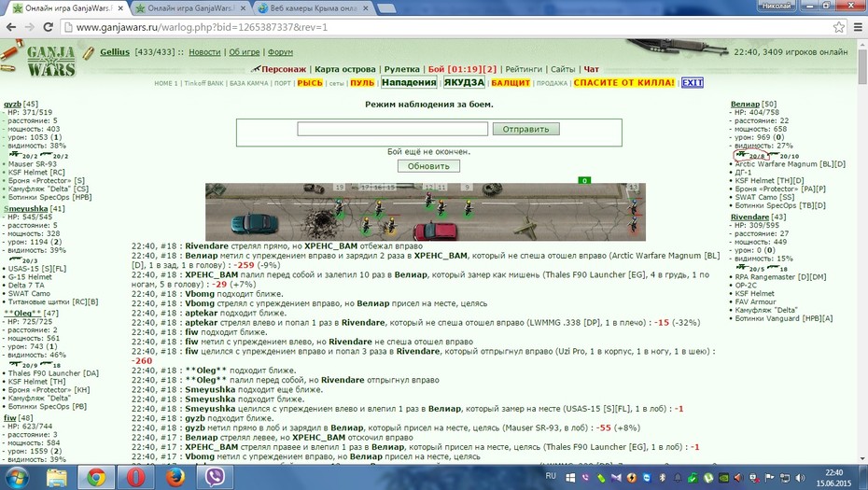Close the second GanjaWars tab
The width and height of the screenshot is (868, 490).
243,8
